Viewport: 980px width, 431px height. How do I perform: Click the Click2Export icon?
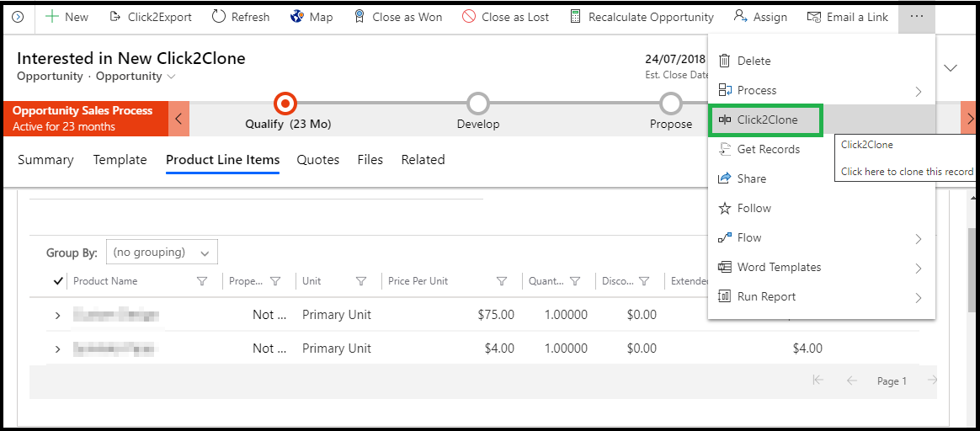115,17
